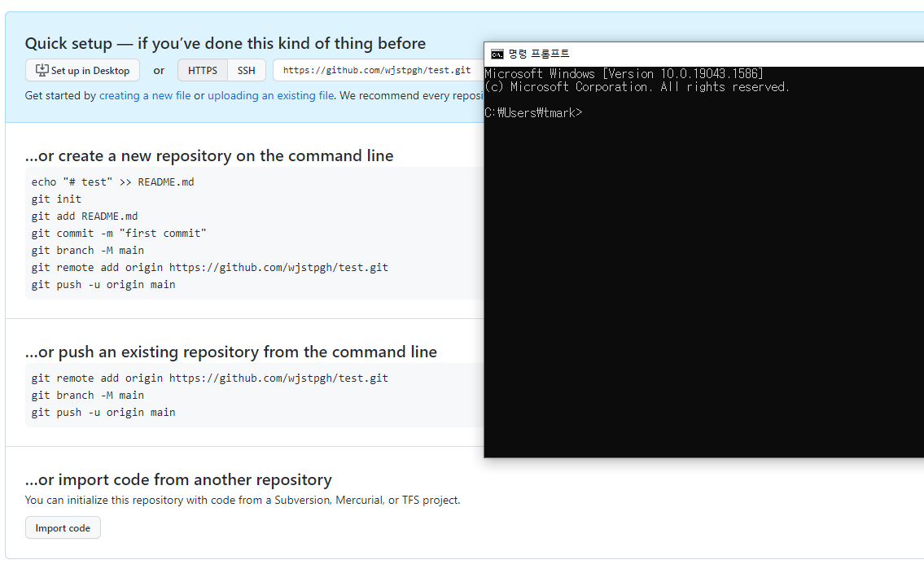This screenshot has height=573, width=924.
Task: Click the Microsoft Corporation copyright line
Action: click(x=637, y=86)
